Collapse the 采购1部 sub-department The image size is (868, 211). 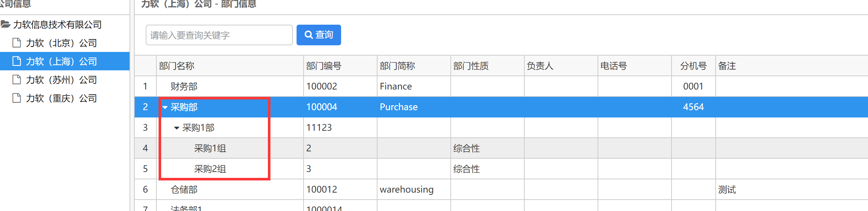tap(177, 128)
